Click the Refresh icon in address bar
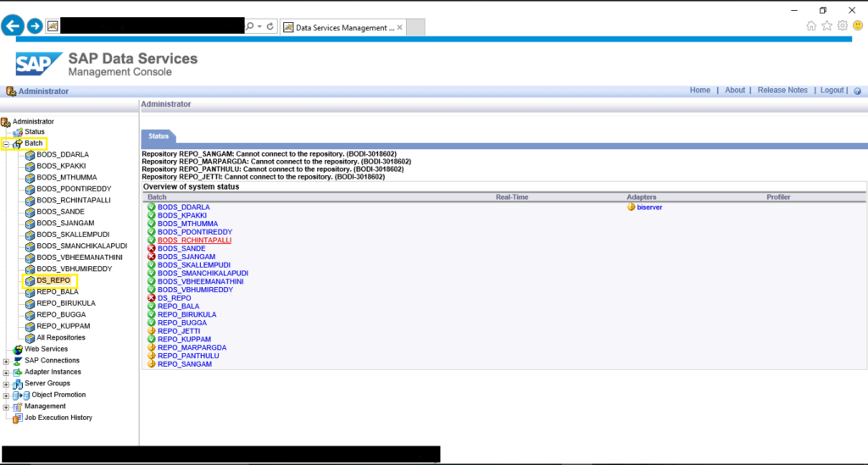The width and height of the screenshot is (868, 465). pyautogui.click(x=270, y=26)
